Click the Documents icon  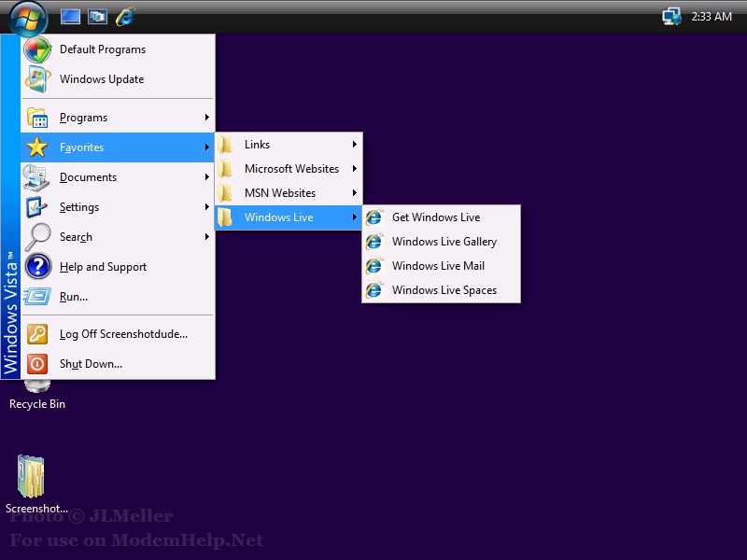(x=36, y=177)
